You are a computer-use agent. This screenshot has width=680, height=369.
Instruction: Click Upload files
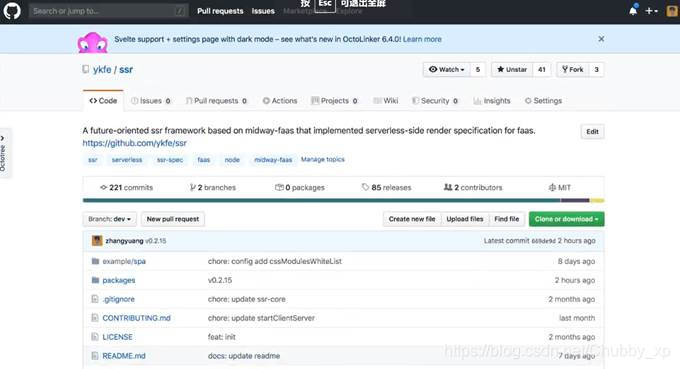pyautogui.click(x=465, y=219)
